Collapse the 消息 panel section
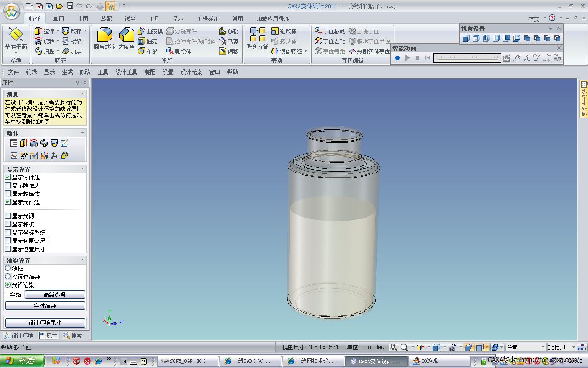588x368 pixels. pyautogui.click(x=83, y=94)
